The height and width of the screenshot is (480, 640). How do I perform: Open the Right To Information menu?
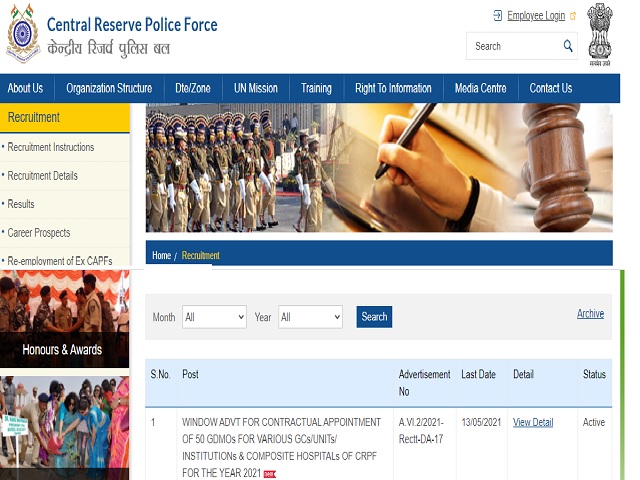tap(393, 88)
